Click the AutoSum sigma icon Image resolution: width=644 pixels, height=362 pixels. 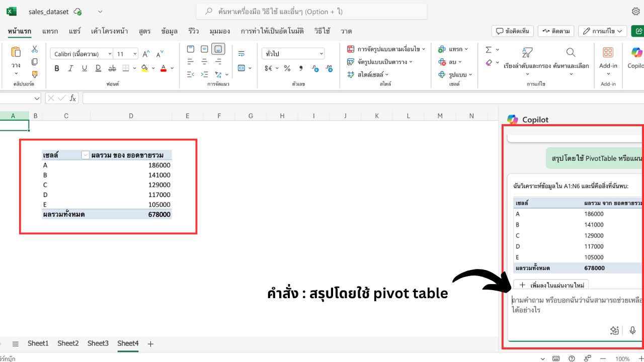click(x=489, y=49)
